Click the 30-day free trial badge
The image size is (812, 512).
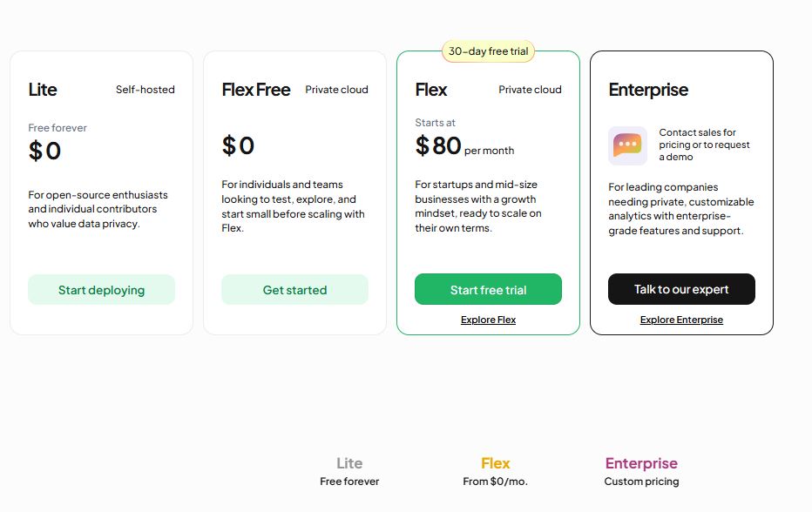pos(487,51)
